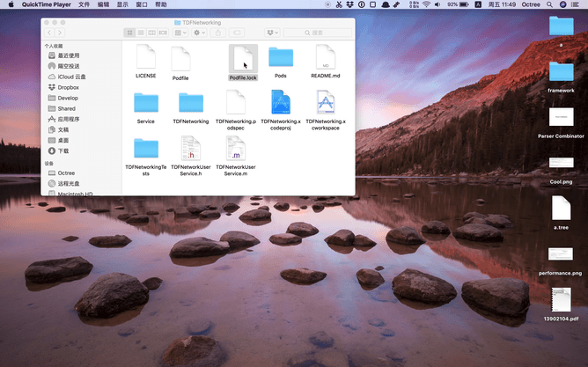The width and height of the screenshot is (588, 367).
Task: Open the 文件 menu
Action: coord(84,4)
